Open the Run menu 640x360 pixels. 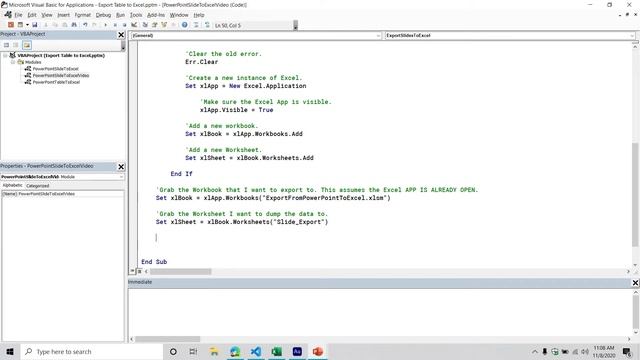(x=120, y=15)
